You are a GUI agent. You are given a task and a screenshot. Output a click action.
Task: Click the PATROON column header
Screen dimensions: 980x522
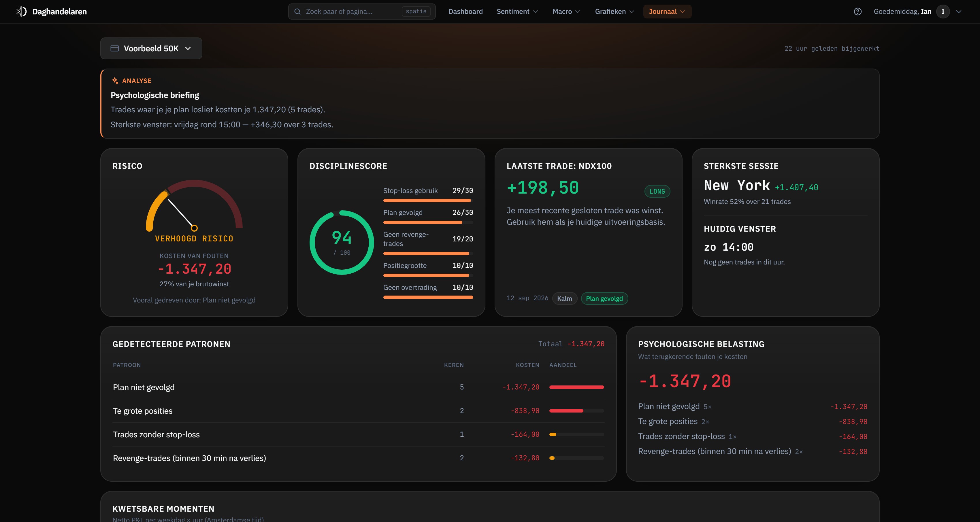[127, 365]
